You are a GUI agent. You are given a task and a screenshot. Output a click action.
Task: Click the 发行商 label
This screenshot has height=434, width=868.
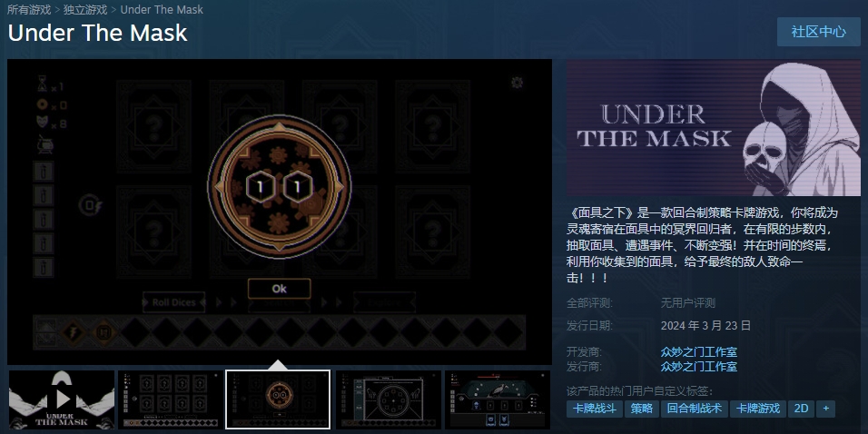584,366
